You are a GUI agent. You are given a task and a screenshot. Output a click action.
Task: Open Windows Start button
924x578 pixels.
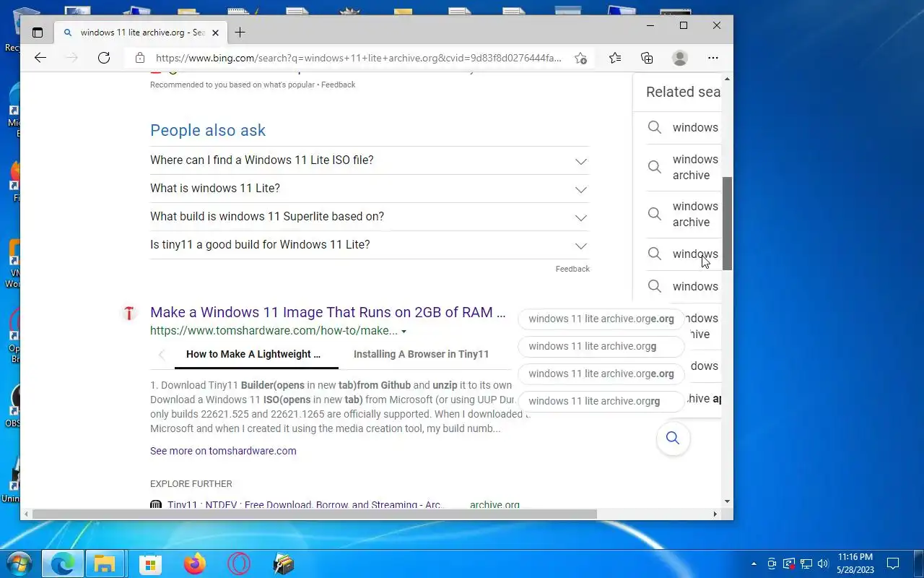tap(19, 564)
